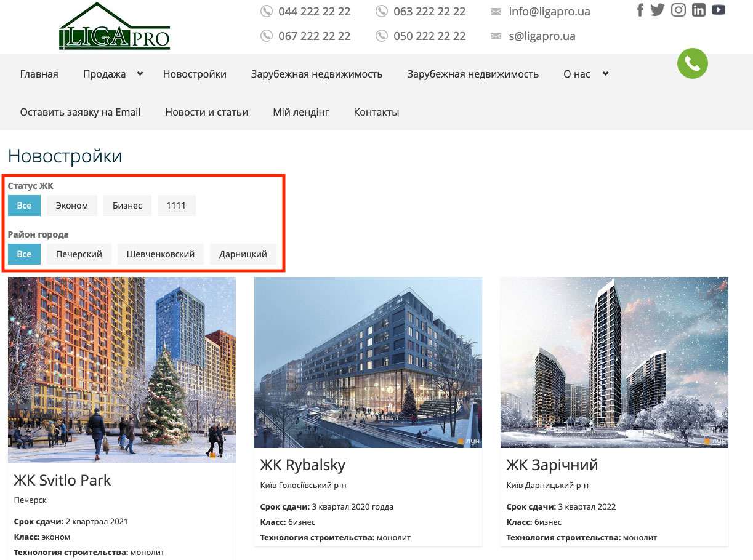The image size is (753, 560).
Task: Filter by Печерский district
Action: pyautogui.click(x=79, y=254)
